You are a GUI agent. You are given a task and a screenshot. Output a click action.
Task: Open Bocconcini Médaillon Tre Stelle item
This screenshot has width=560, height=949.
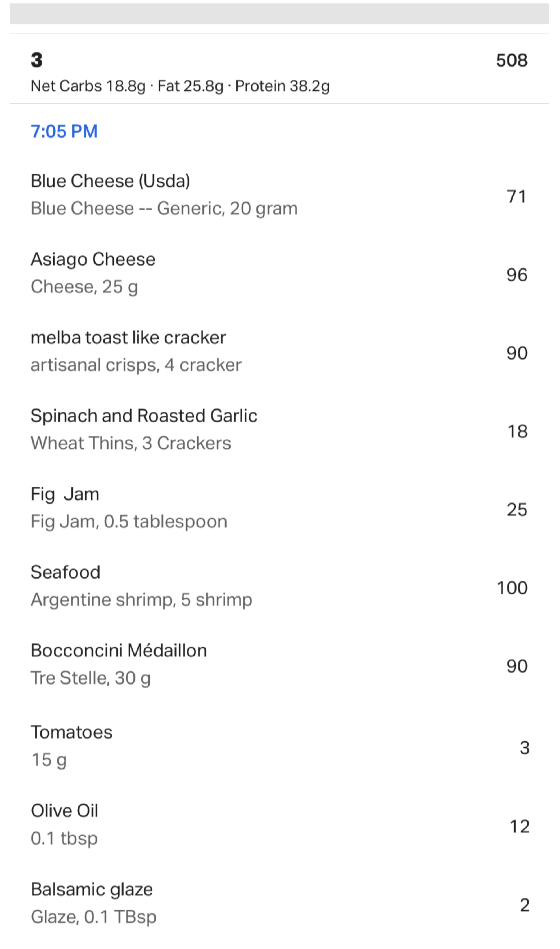[279, 664]
